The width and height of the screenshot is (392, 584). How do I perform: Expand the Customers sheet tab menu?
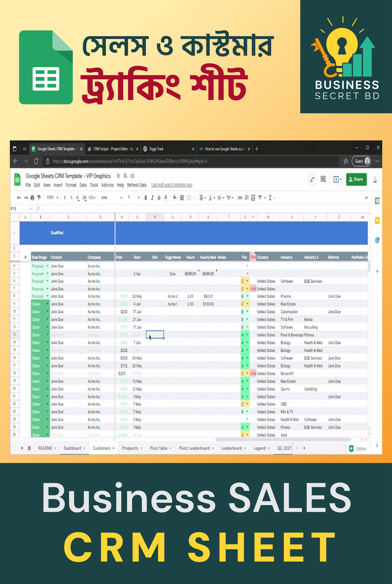[114, 448]
